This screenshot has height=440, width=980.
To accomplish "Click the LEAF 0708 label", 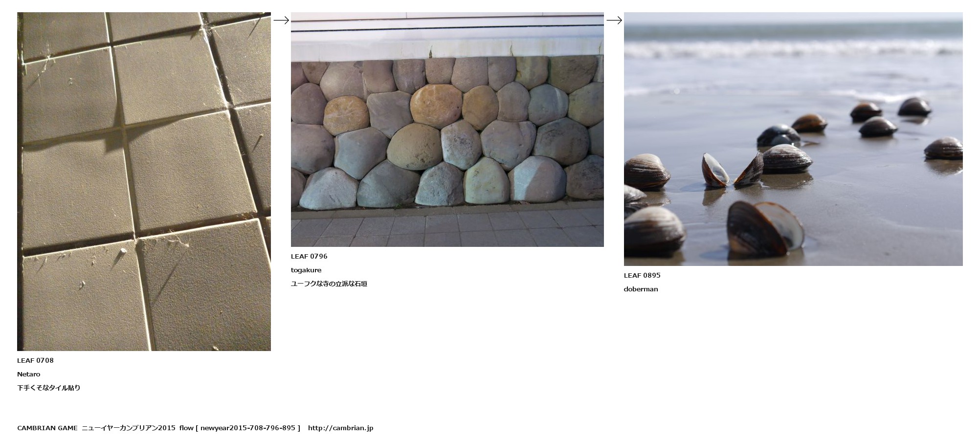I will [x=35, y=360].
